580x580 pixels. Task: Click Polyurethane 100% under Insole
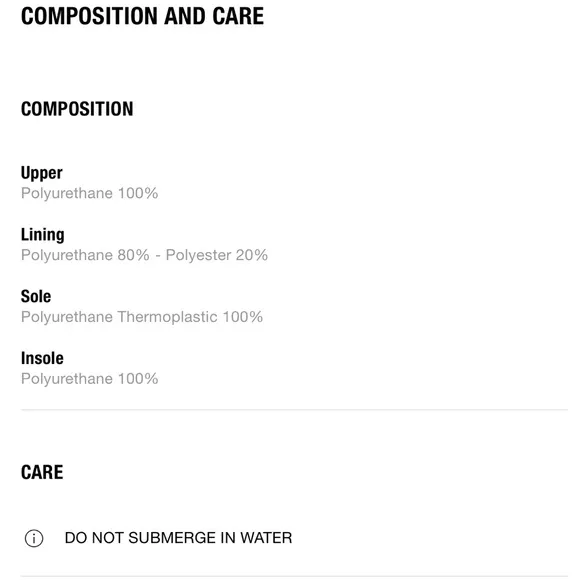[90, 379]
